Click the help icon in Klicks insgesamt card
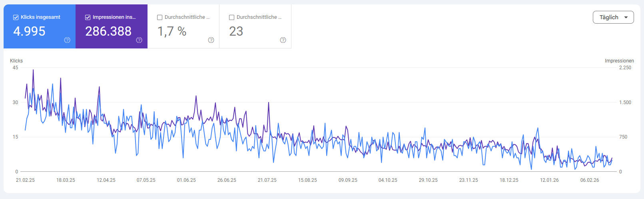Image resolution: width=644 pixels, height=199 pixels. pyautogui.click(x=67, y=40)
